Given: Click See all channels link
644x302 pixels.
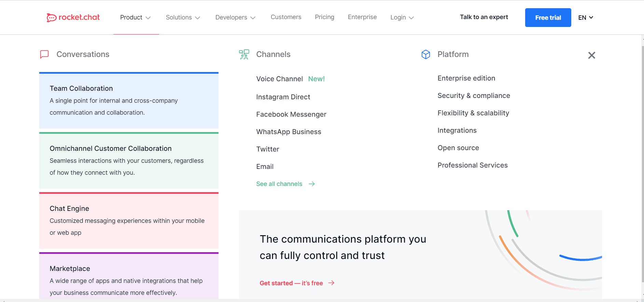Looking at the screenshot, I should 279,184.
